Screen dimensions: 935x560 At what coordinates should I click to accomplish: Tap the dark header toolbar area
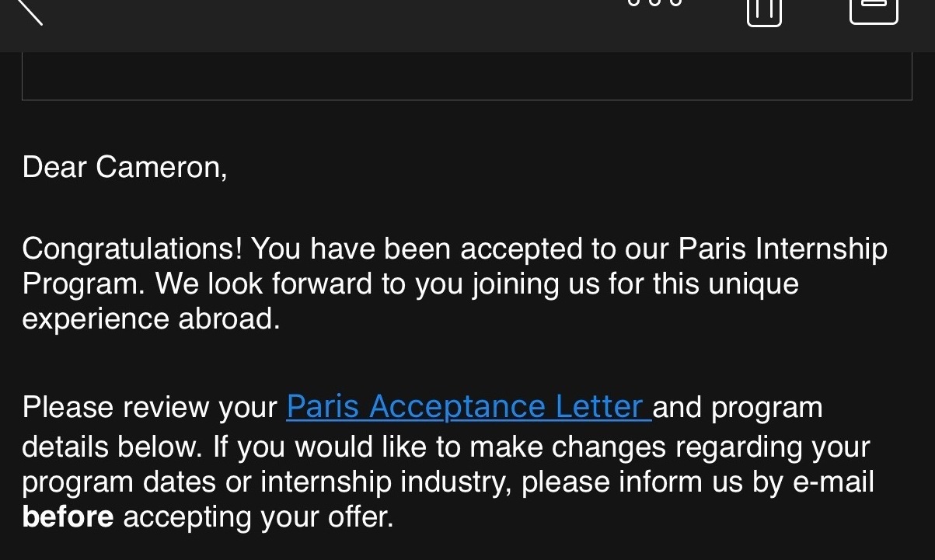467,26
